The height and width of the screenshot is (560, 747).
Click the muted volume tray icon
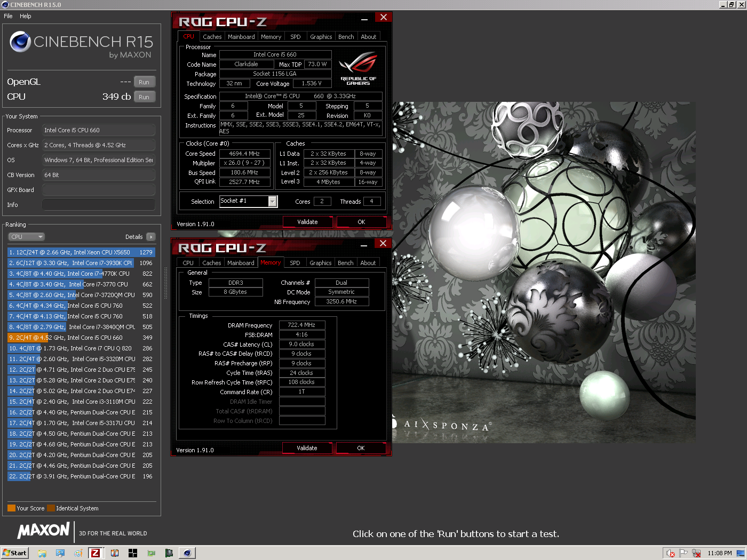[x=671, y=553]
